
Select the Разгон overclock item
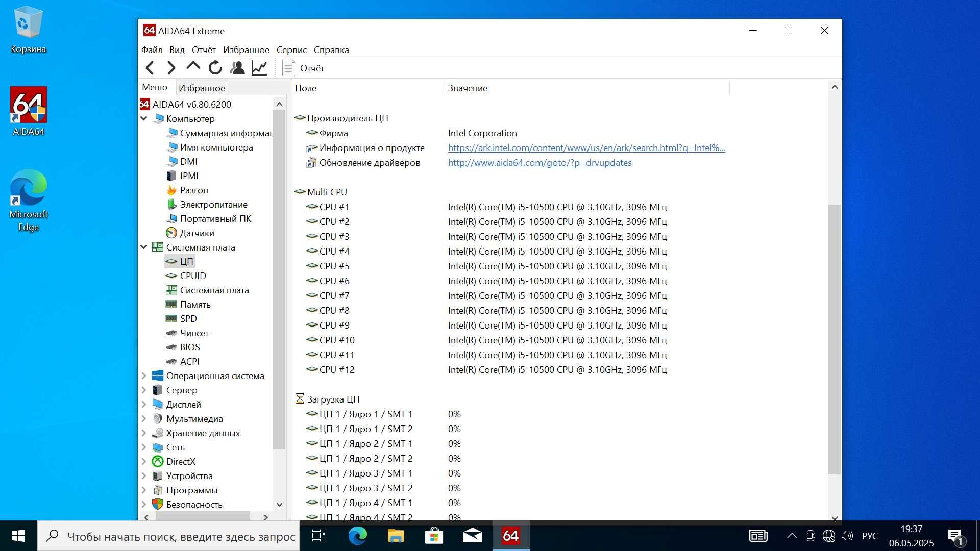coord(194,190)
